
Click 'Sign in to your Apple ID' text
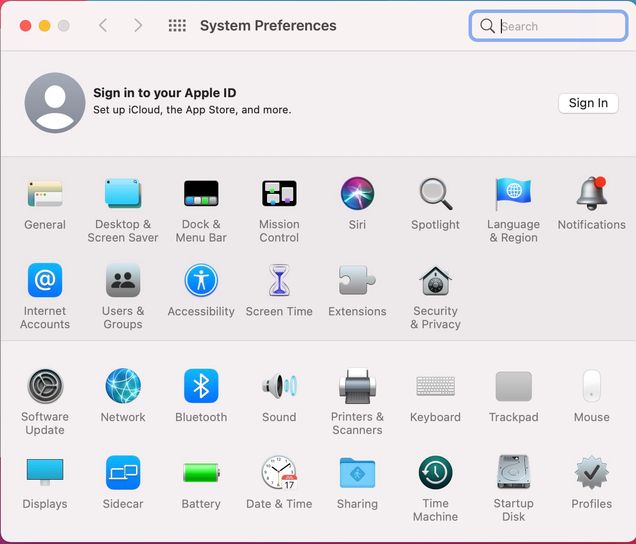point(165,93)
